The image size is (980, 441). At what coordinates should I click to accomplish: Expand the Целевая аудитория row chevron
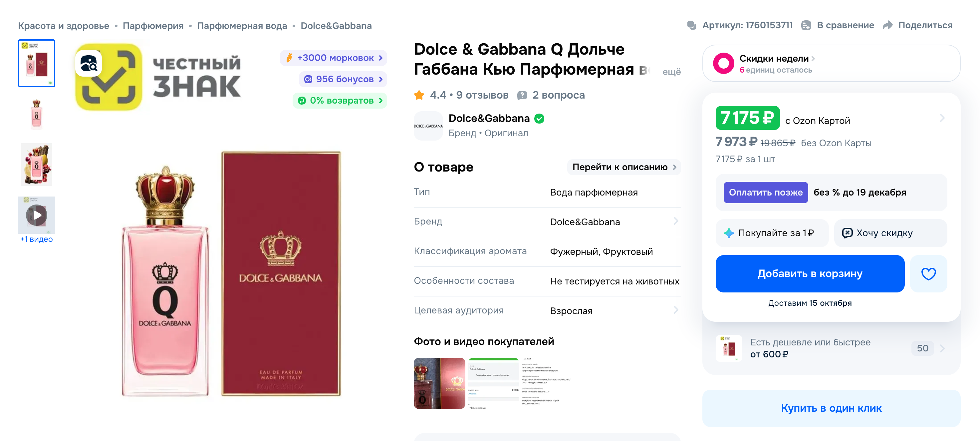(676, 310)
